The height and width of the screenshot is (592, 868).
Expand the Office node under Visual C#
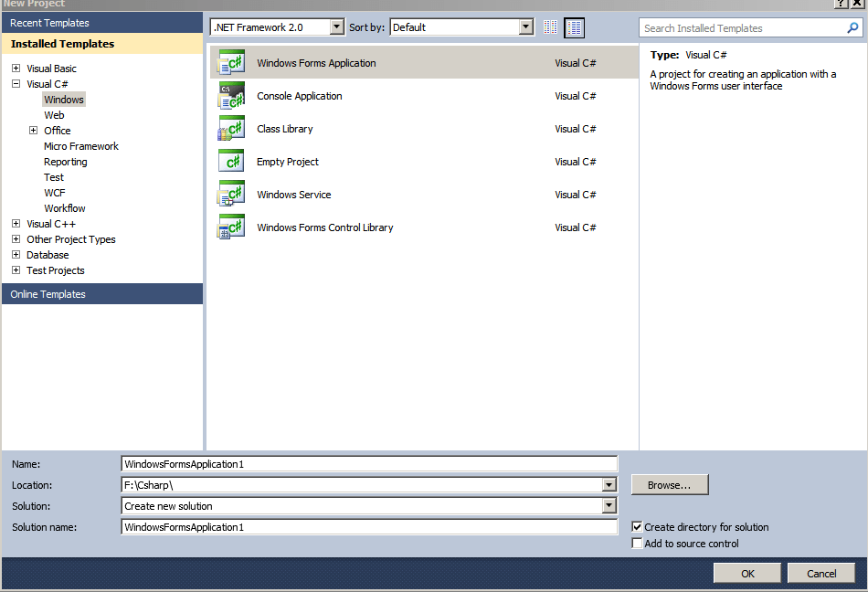tap(33, 131)
